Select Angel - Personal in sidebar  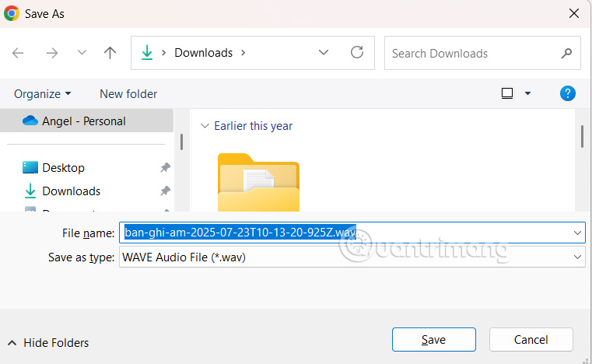pos(84,121)
